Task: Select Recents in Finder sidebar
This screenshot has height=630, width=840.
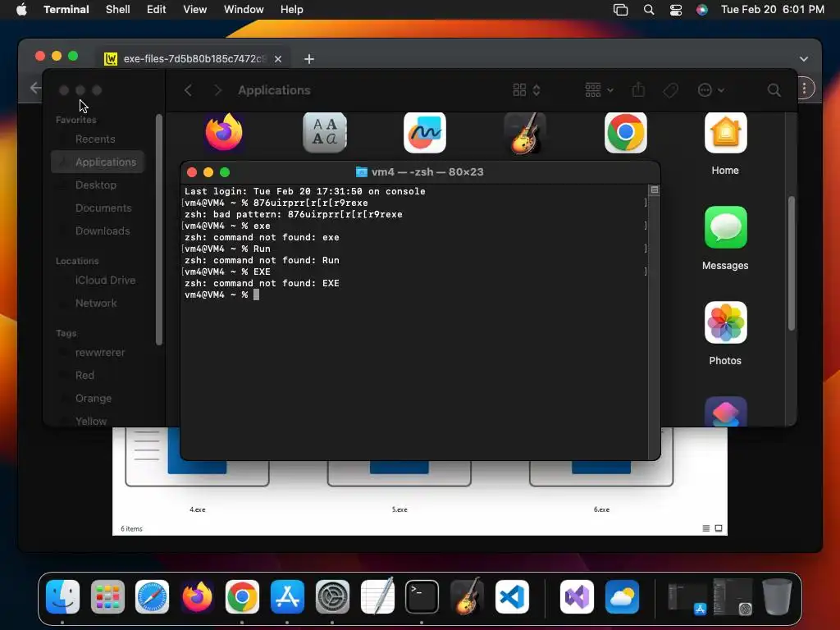Action: tap(95, 139)
